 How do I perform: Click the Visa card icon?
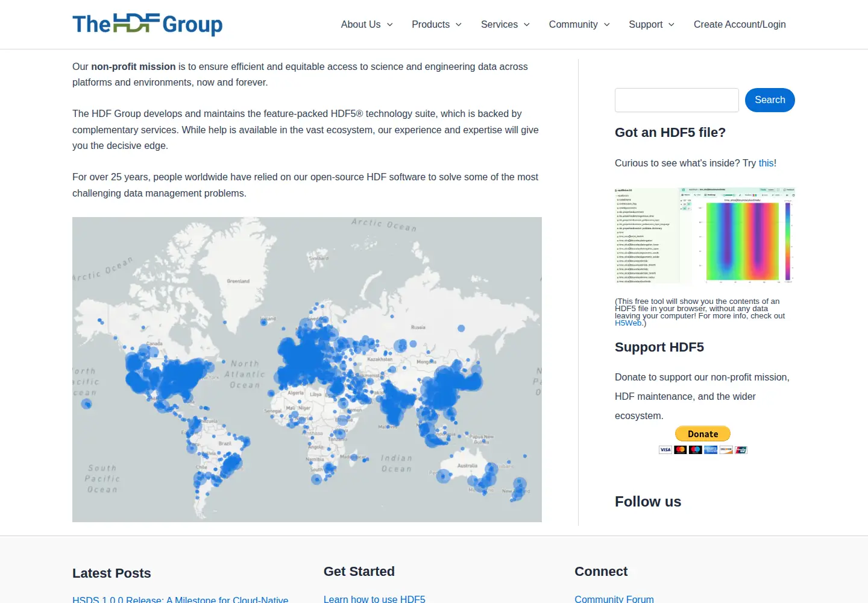665,450
